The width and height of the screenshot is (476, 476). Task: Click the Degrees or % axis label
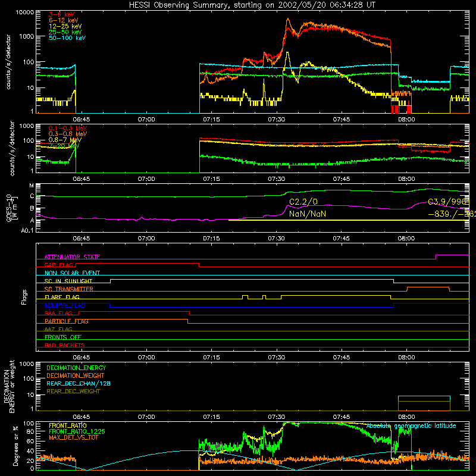[x=15, y=446]
